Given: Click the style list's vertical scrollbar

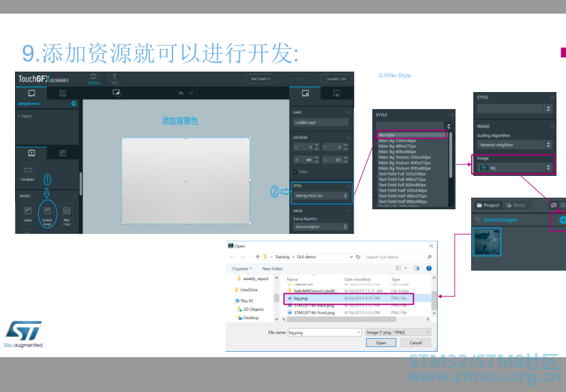Looking at the screenshot, I should pos(451,155).
